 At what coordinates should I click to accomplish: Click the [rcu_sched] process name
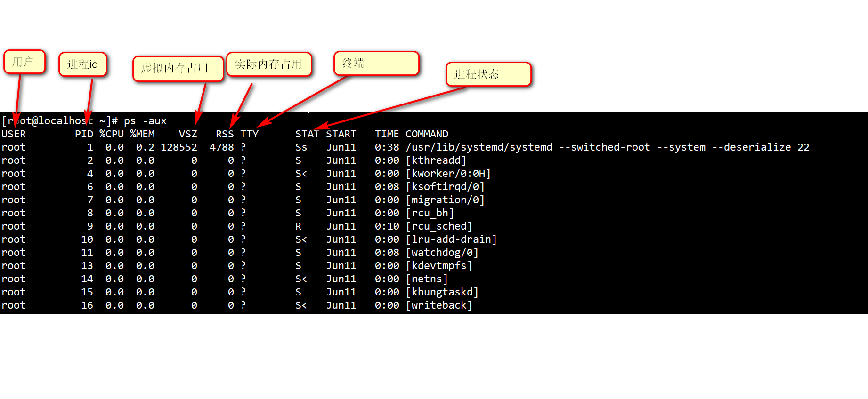coord(439,226)
